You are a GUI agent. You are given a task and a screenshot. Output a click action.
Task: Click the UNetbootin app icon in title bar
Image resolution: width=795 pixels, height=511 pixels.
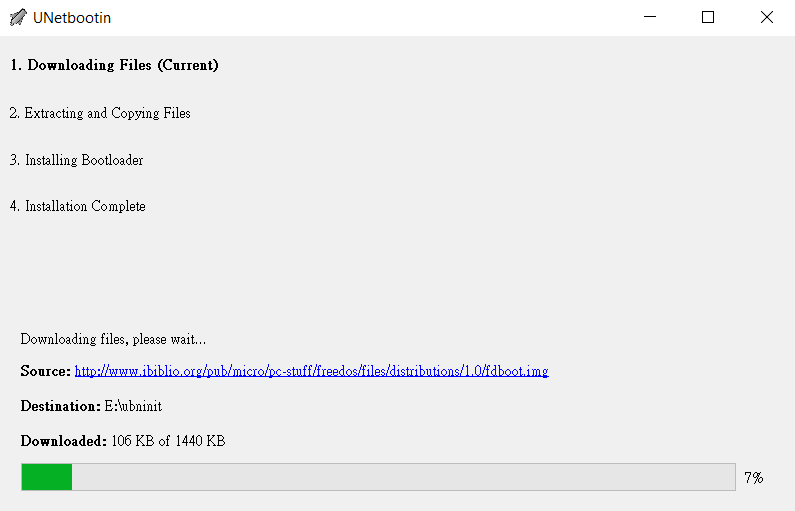click(x=18, y=17)
